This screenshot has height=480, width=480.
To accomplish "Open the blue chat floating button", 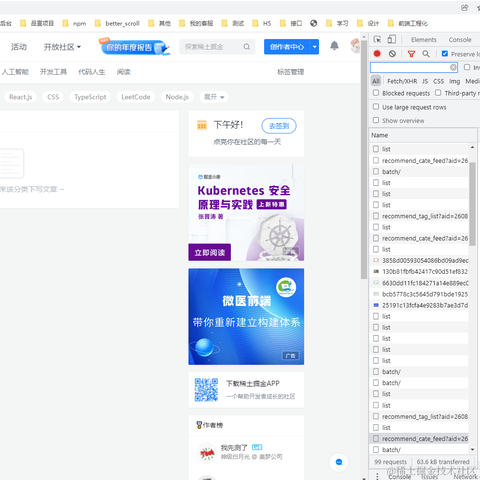I will (x=339, y=462).
